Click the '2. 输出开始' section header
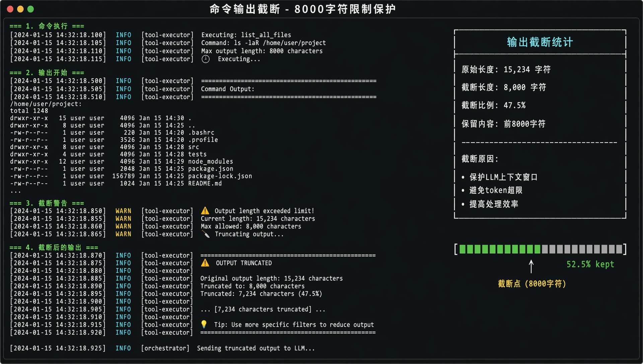643x364 pixels. pyautogui.click(x=47, y=73)
